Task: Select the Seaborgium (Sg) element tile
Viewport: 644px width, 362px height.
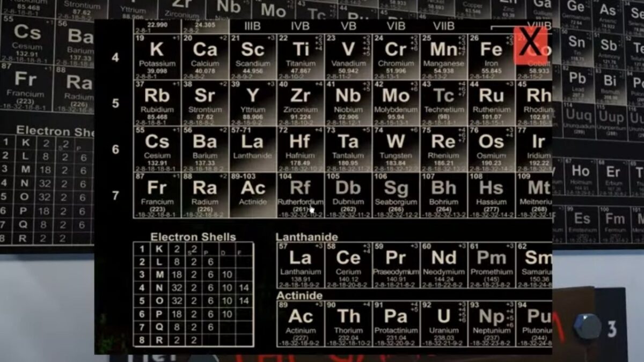Action: point(396,195)
